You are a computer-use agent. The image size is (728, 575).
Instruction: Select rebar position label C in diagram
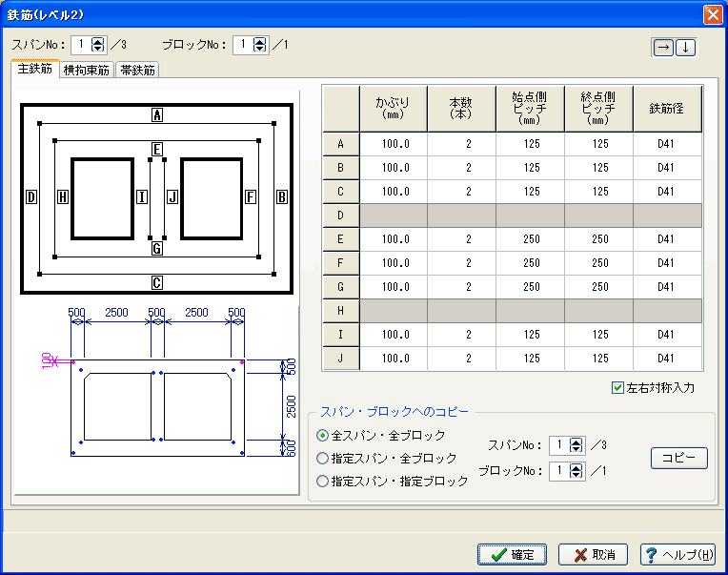point(157,282)
